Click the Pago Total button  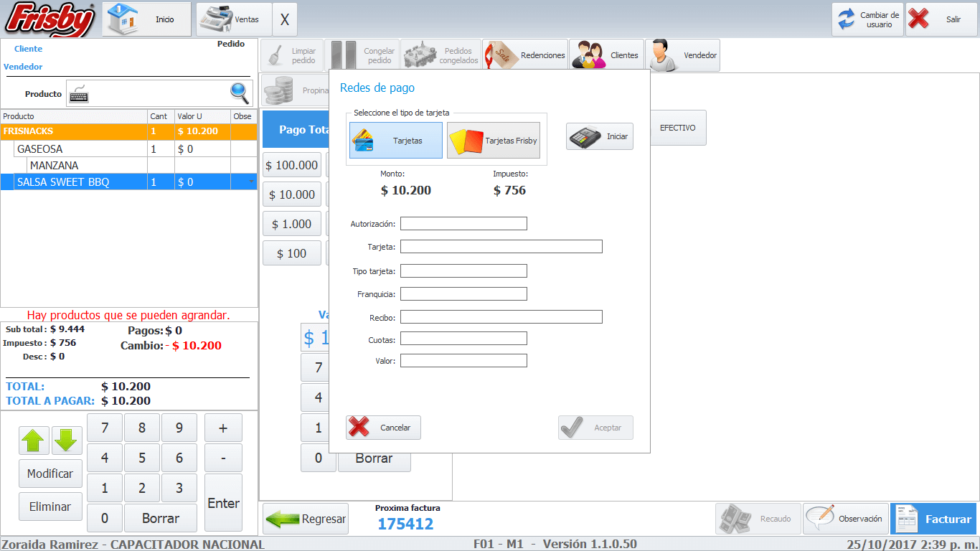point(296,130)
